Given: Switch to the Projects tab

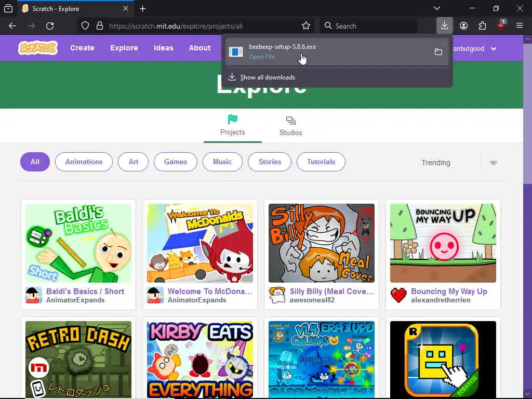Looking at the screenshot, I should point(233,126).
